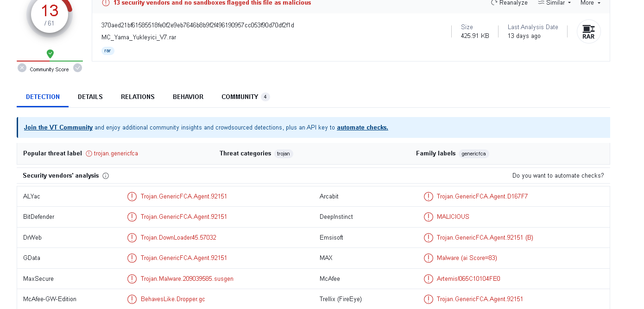
Task: Open the Similar dropdown menu
Action: [555, 3]
